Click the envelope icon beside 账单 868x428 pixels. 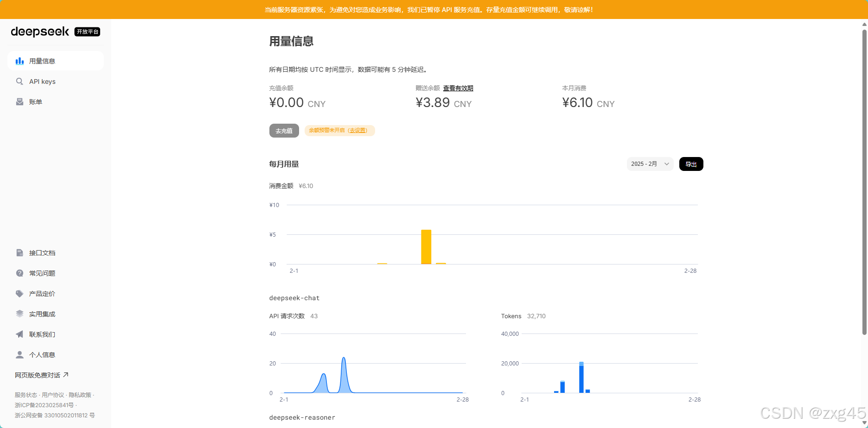(x=19, y=102)
